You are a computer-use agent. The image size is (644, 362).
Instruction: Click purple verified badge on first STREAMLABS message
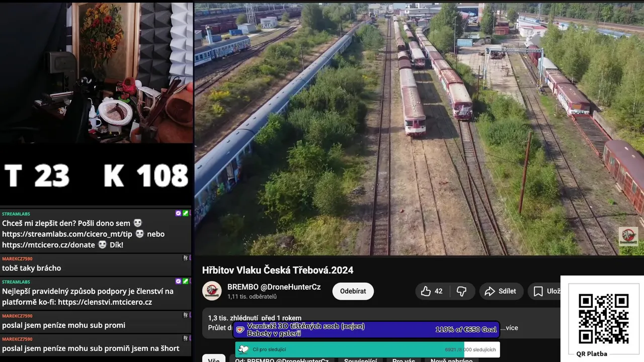click(178, 214)
